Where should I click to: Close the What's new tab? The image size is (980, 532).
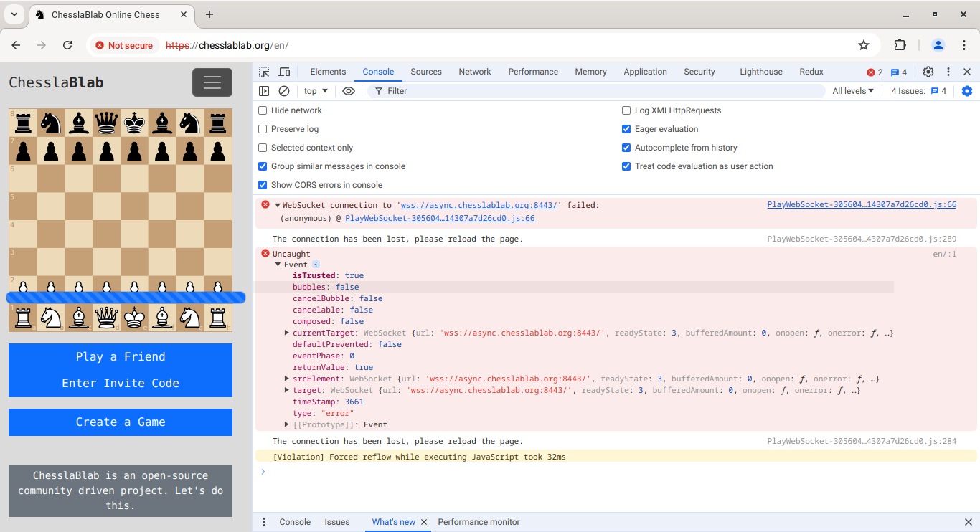(x=424, y=522)
